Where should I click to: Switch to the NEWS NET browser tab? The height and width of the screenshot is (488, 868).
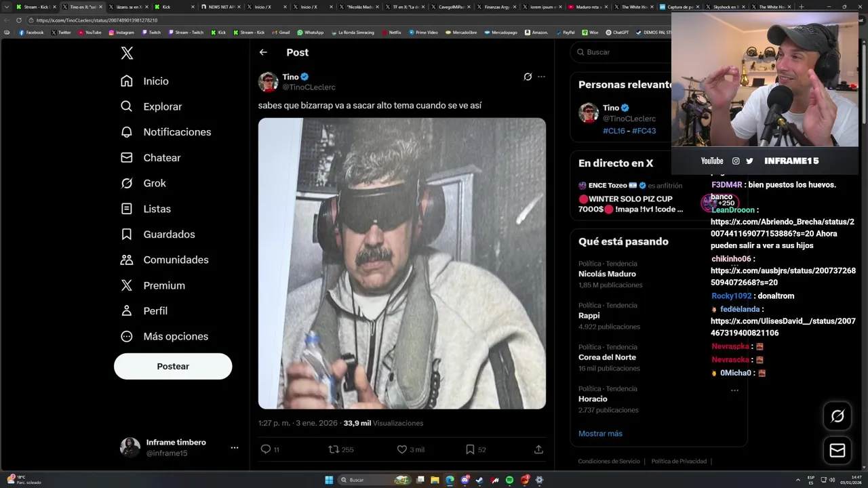220,7
